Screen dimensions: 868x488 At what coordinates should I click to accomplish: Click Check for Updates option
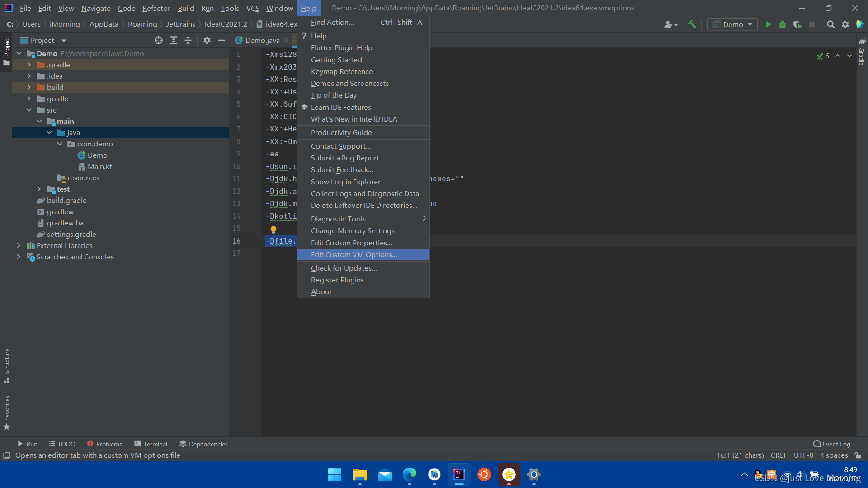point(344,268)
